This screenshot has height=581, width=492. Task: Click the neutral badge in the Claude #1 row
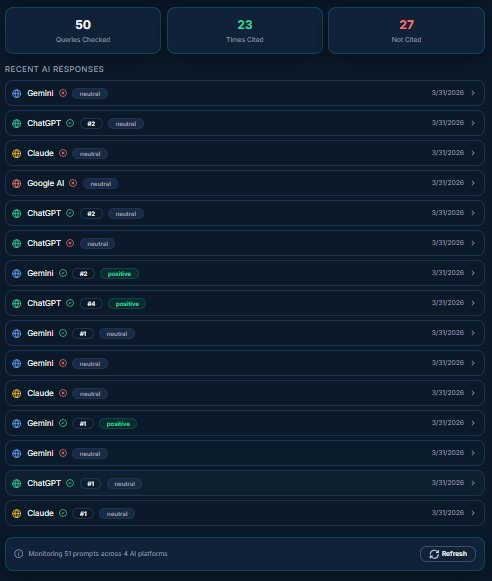117,514
